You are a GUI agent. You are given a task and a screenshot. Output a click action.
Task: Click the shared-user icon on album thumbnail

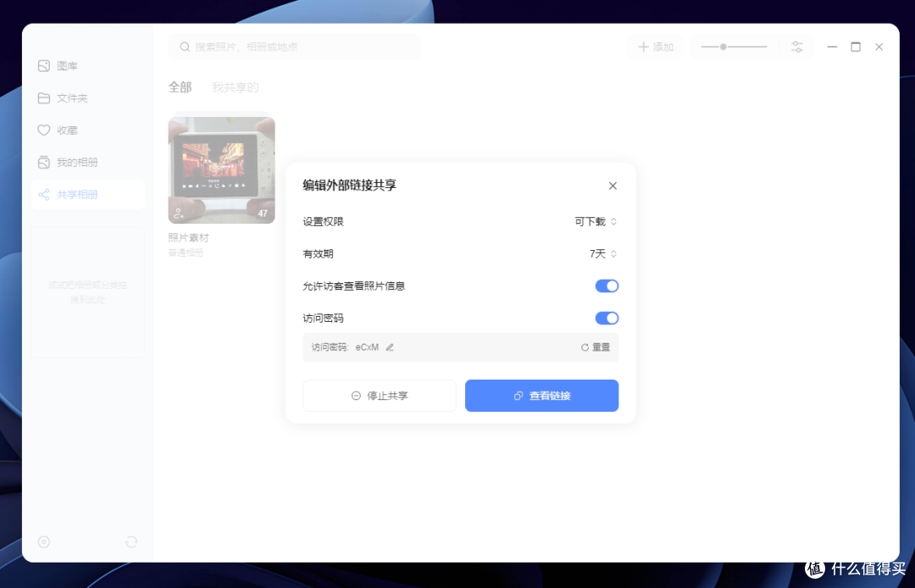[179, 214]
